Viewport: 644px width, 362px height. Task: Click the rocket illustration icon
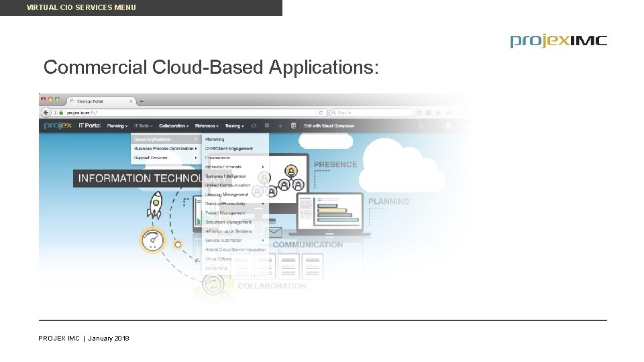pos(155,205)
